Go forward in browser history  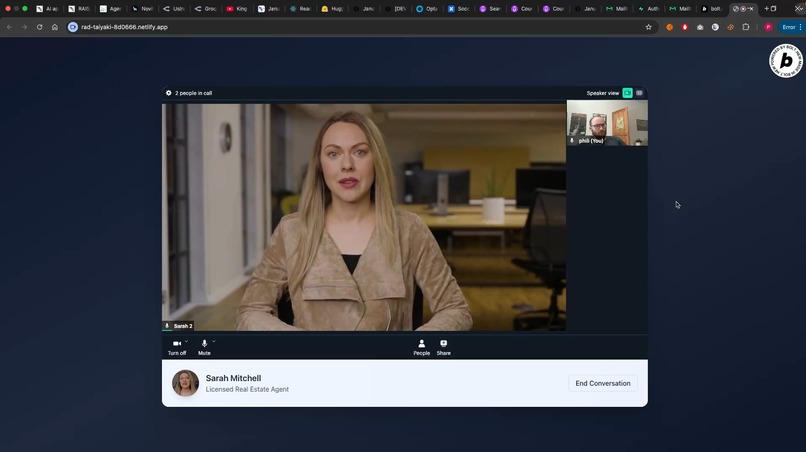click(x=24, y=27)
